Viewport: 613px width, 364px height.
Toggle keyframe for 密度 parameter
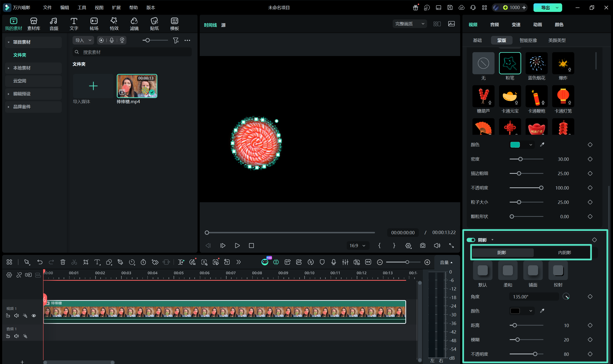[590, 159]
